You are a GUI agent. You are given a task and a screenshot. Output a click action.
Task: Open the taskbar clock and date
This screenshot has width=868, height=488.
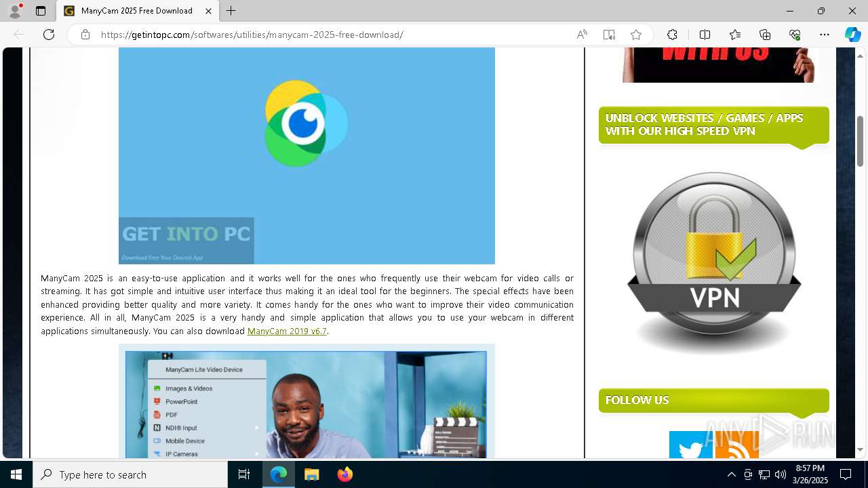(x=811, y=474)
